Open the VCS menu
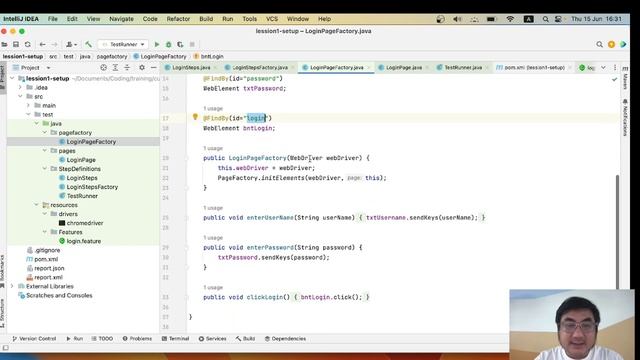 point(272,19)
